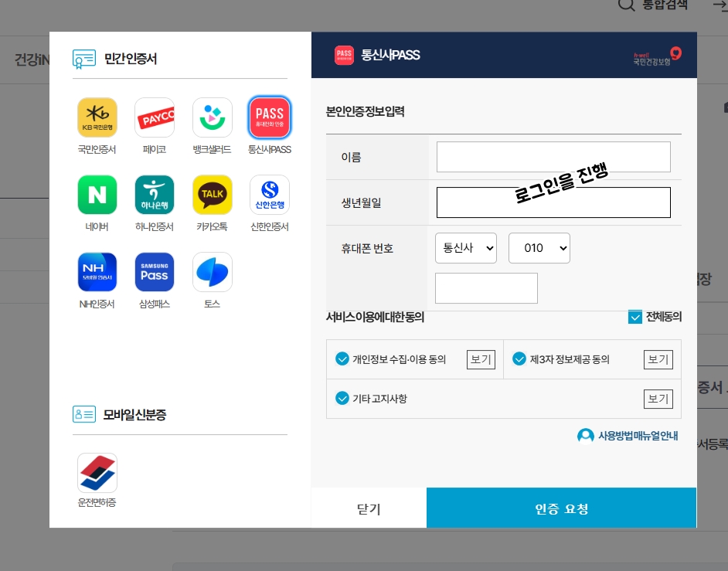The height and width of the screenshot is (571, 728).
Task: Choose the 운전면허증 mobile ID icon
Action: point(97,473)
